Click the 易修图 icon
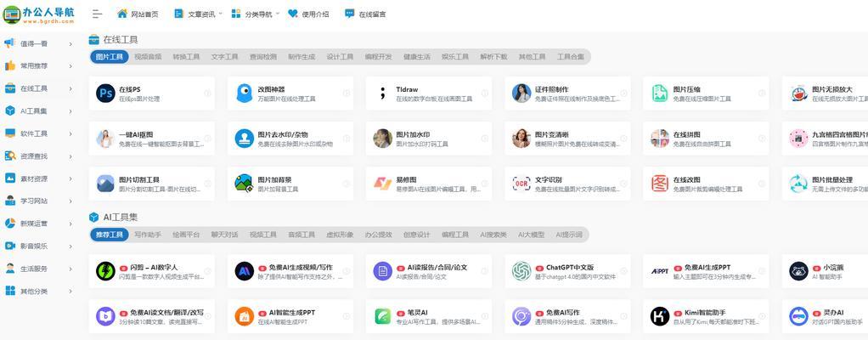This screenshot has width=868, height=340. [382, 184]
